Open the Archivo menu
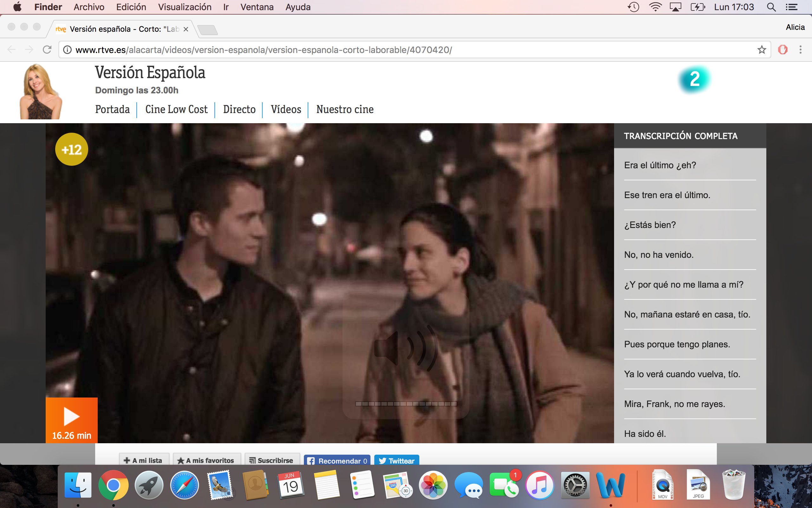812x508 pixels. [89, 7]
